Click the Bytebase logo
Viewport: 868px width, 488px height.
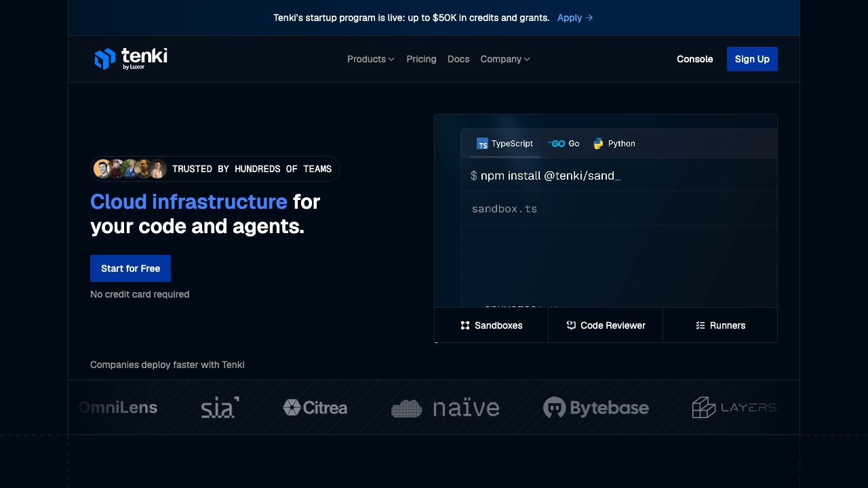[596, 407]
